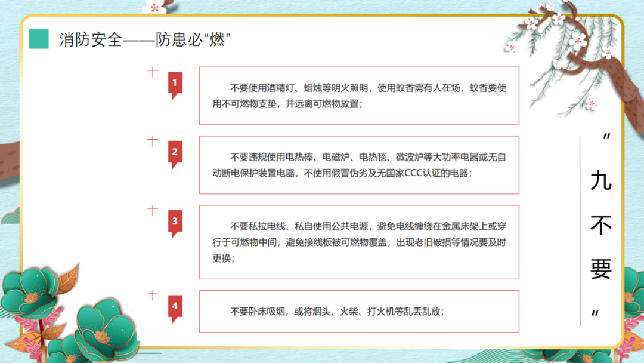This screenshot has height=363, width=644.
Task: Click the red number 2 badge
Action: [x=175, y=153]
